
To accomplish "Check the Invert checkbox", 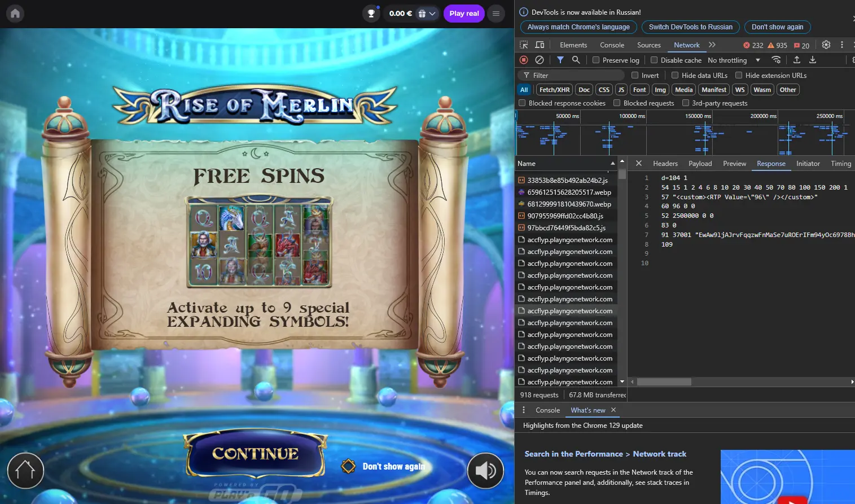I will [635, 75].
